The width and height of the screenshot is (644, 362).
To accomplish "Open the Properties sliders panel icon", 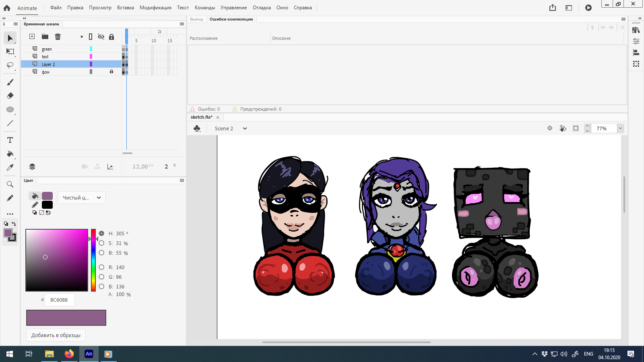I will click(636, 41).
